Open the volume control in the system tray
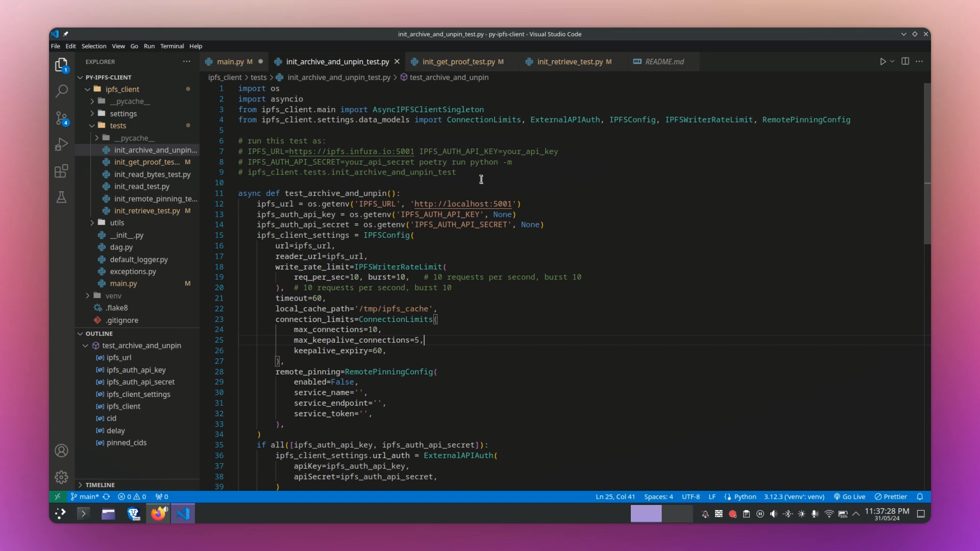 [774, 514]
